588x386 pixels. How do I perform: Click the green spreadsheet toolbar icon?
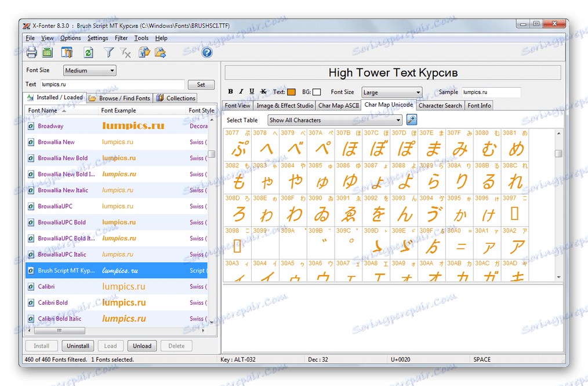click(47, 53)
